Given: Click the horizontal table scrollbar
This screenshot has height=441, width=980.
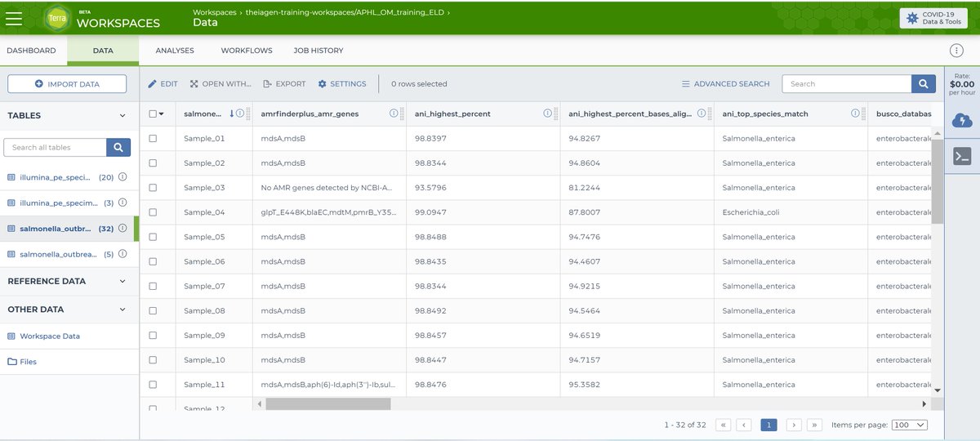Looking at the screenshot, I should (x=328, y=403).
